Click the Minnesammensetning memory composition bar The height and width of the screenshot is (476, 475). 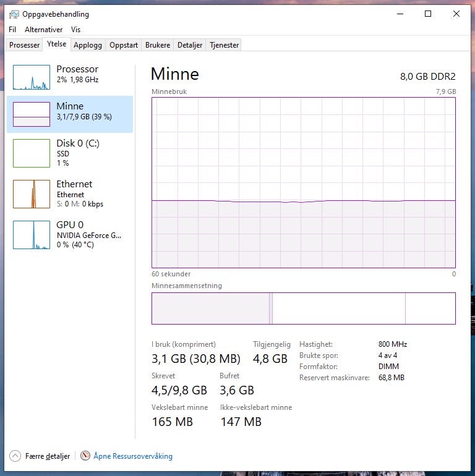[x=304, y=308]
